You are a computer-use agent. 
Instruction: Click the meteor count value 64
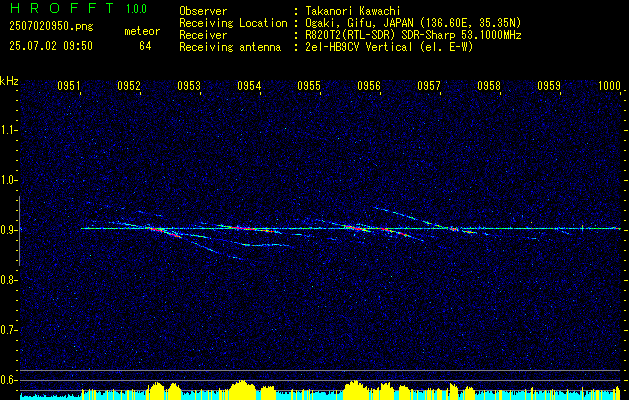point(145,46)
